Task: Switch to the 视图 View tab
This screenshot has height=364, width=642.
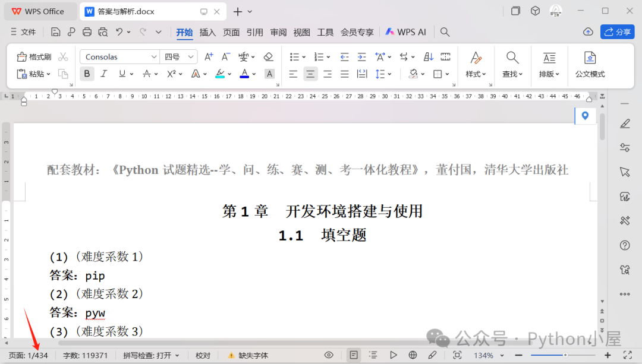Action: (302, 32)
